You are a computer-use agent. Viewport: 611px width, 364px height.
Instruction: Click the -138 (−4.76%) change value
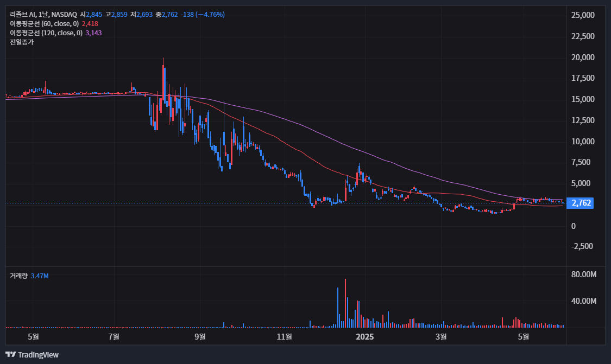203,15
